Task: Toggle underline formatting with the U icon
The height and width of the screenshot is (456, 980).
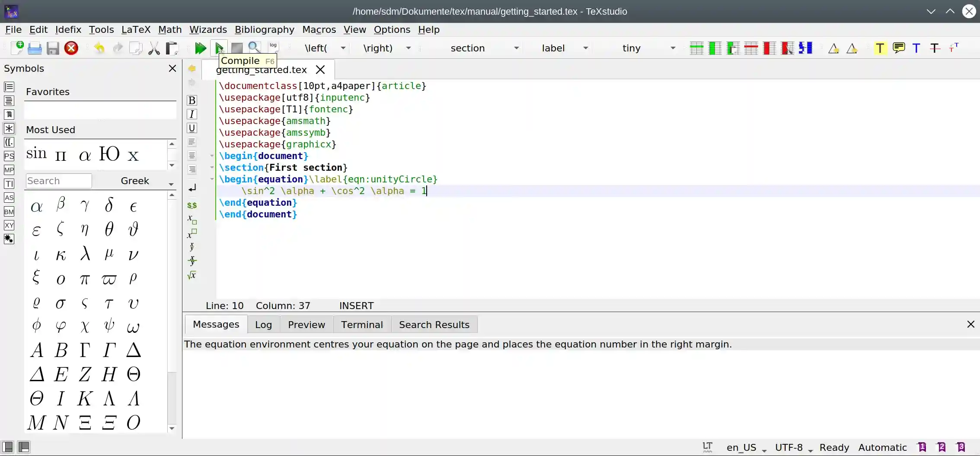Action: point(192,128)
